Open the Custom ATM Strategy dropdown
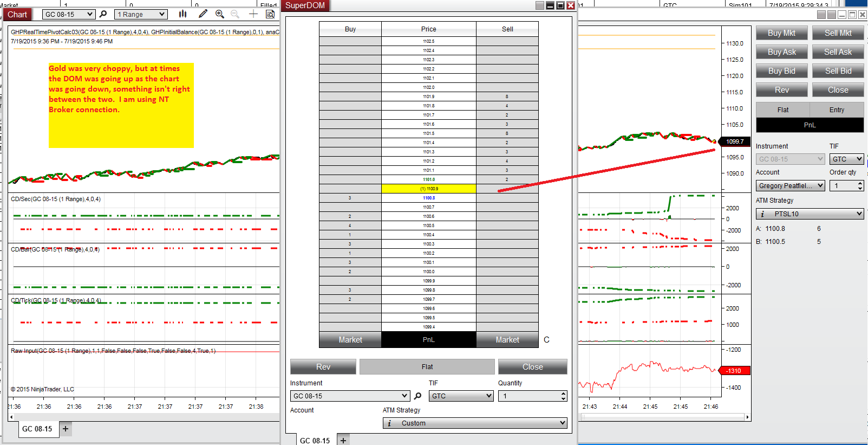Viewport: 868px width, 445px height. click(x=475, y=423)
